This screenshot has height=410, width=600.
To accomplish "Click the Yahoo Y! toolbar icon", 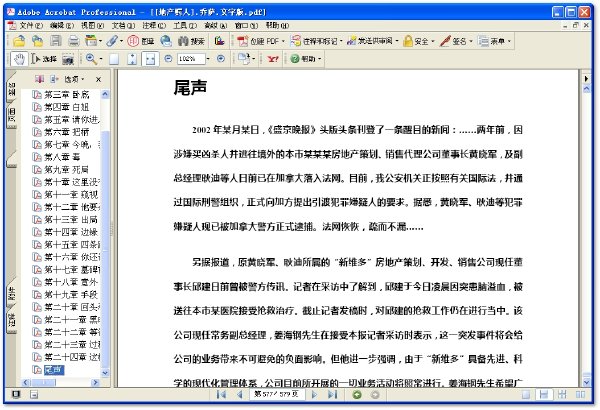I will pyautogui.click(x=273, y=59).
